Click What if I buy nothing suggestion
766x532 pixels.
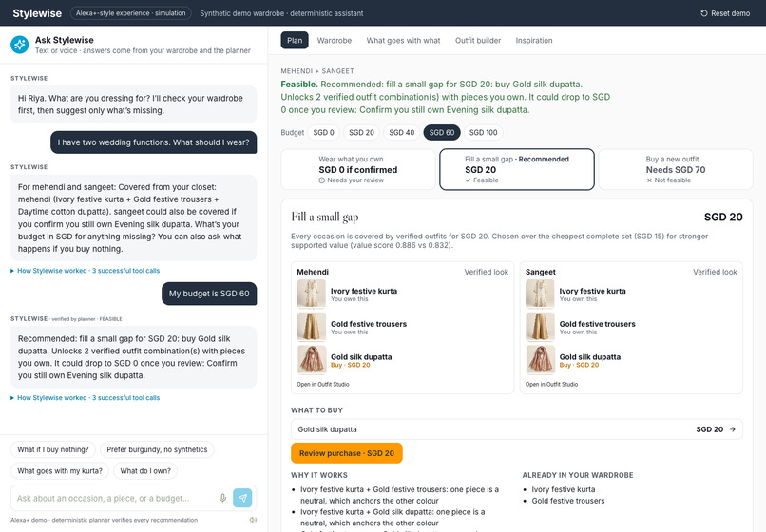point(53,449)
